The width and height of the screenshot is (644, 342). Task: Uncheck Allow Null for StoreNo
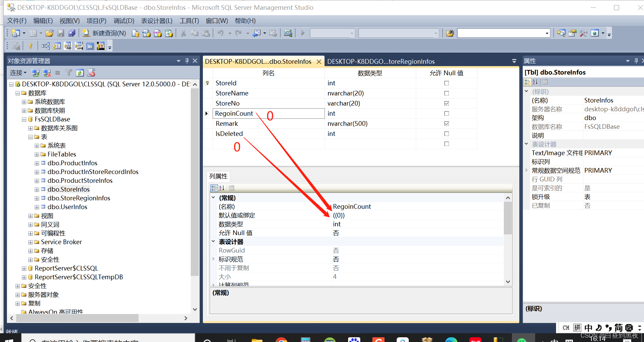[447, 103]
